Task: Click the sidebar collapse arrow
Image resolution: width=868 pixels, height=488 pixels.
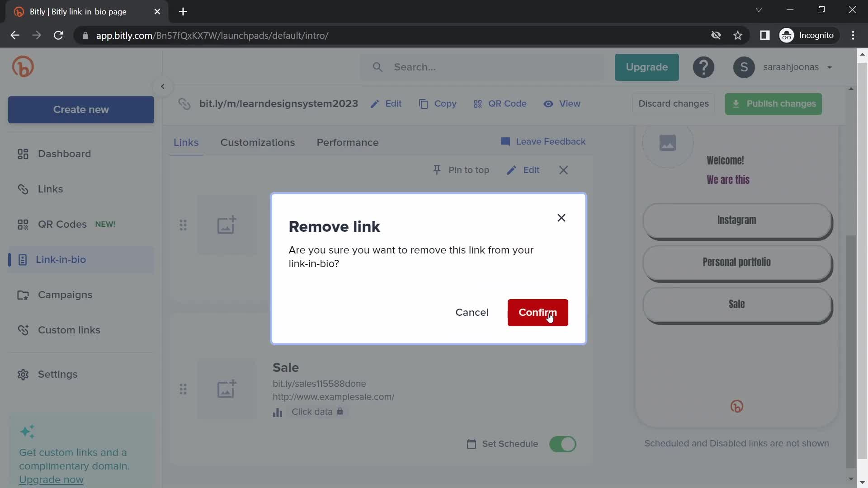Action: (162, 86)
